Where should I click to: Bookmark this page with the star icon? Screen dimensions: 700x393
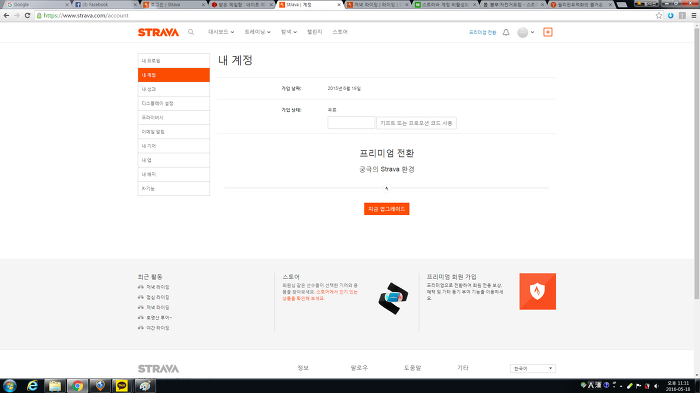pos(659,15)
